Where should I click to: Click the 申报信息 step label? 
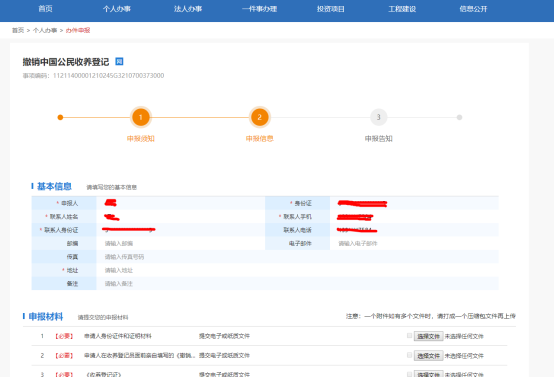pyautogui.click(x=260, y=139)
